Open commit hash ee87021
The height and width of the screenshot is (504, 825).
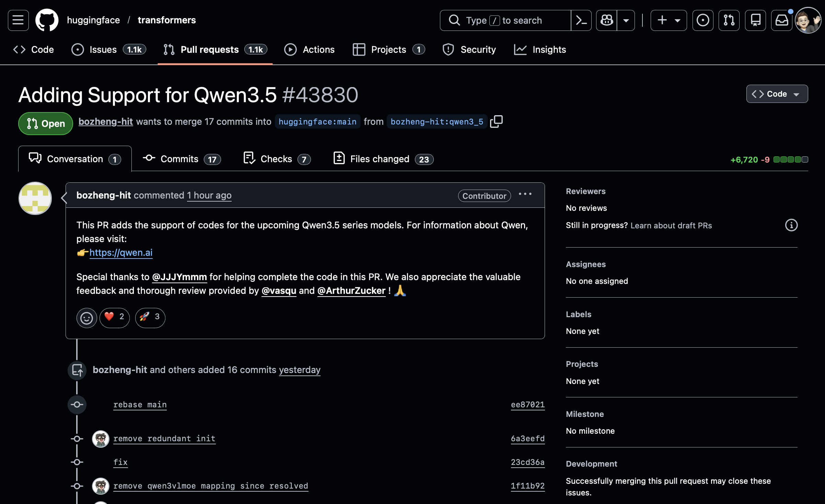pyautogui.click(x=527, y=405)
